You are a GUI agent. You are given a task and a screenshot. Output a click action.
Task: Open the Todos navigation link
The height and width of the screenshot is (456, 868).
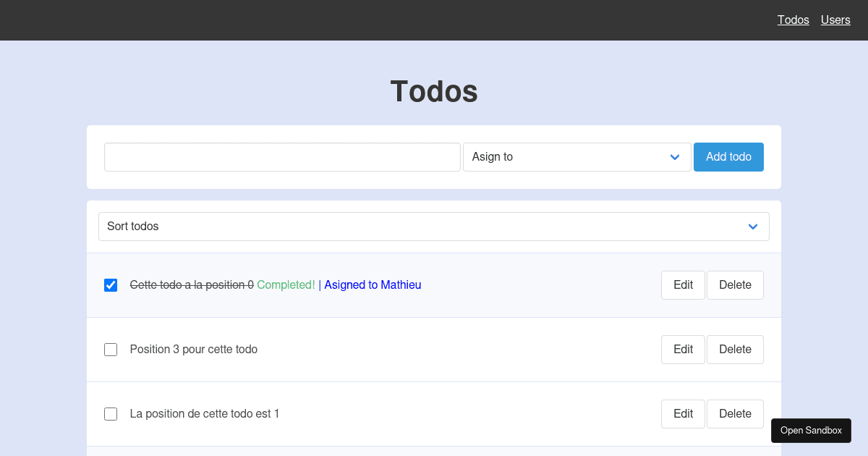[x=793, y=20]
